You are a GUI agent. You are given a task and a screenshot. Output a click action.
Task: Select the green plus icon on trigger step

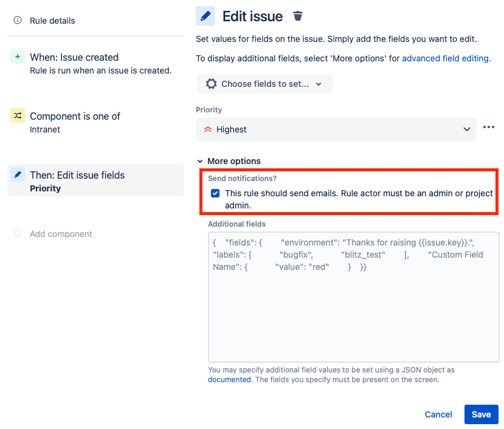(x=16, y=57)
